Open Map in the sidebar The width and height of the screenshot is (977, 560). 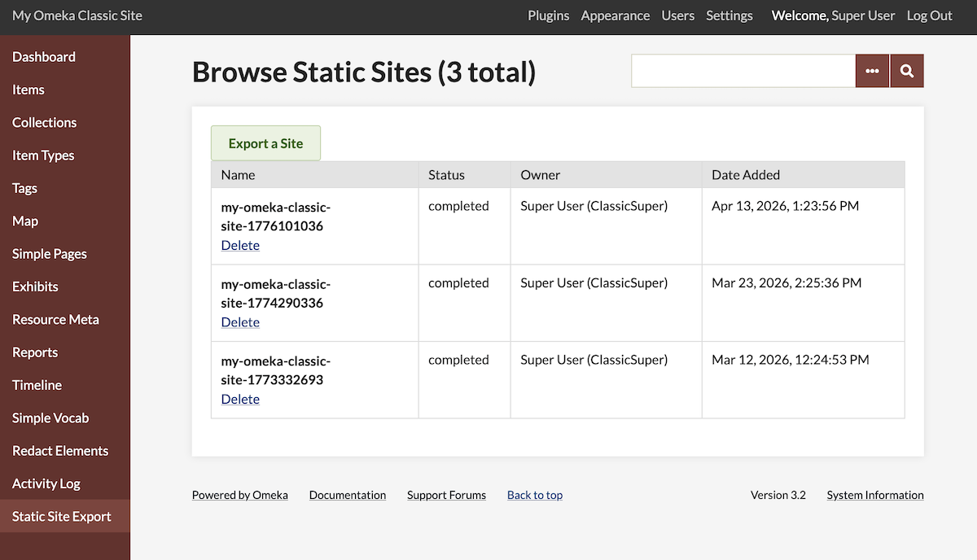pos(65,221)
